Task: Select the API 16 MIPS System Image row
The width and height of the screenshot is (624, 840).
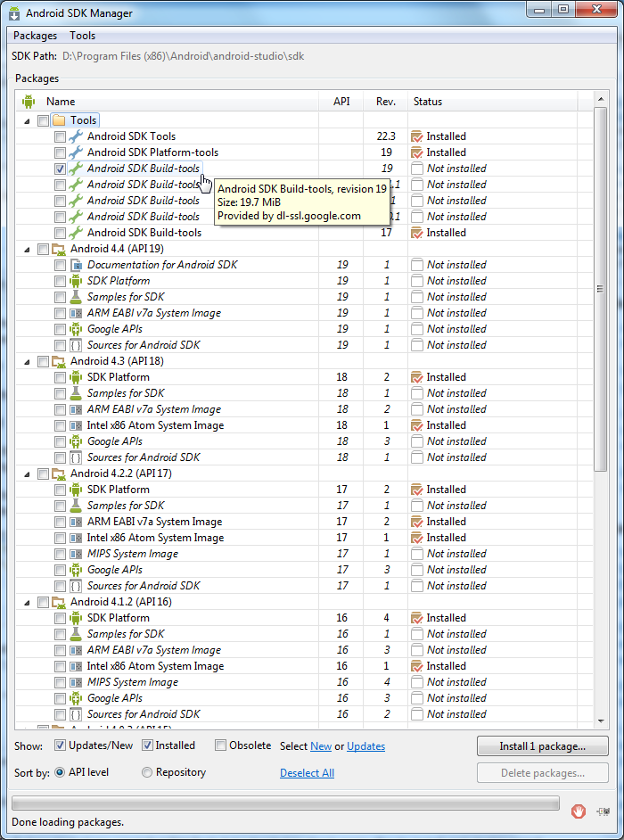Action: [x=304, y=682]
